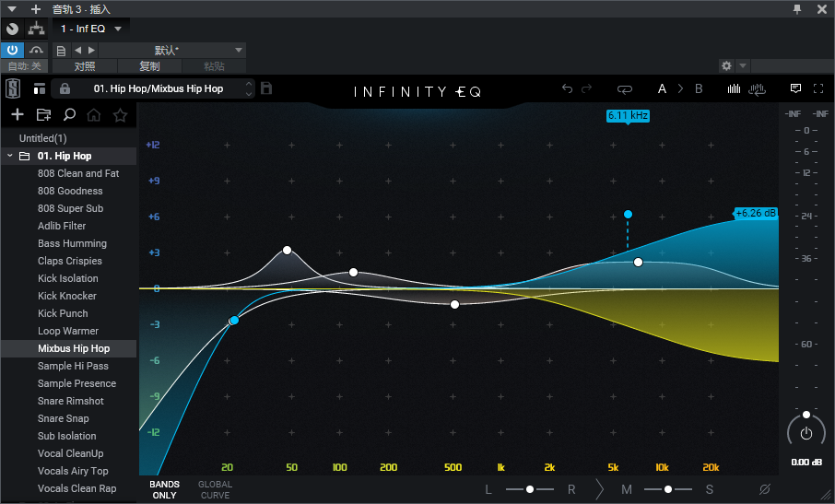Load the Bass Humming preset
835x504 pixels.
point(72,244)
